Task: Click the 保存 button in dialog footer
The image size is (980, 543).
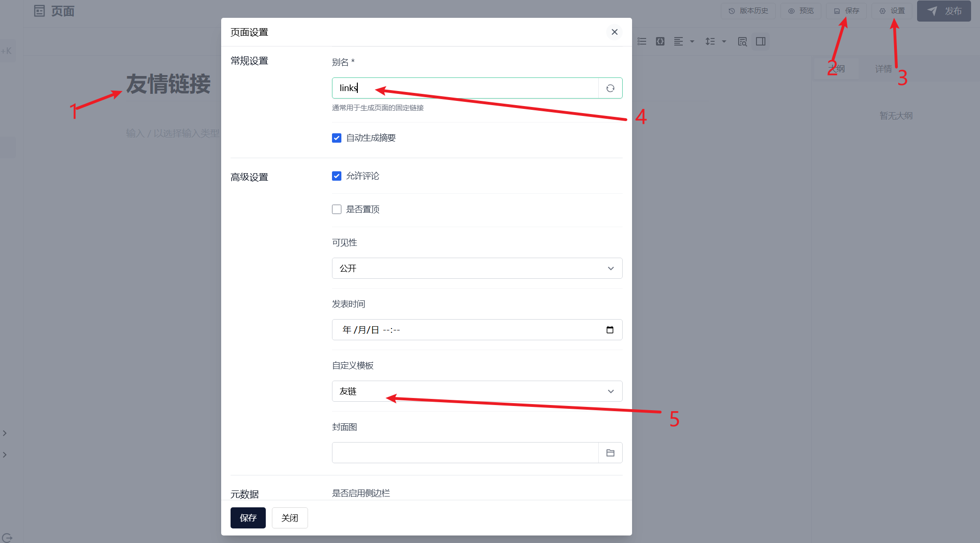Action: [248, 518]
